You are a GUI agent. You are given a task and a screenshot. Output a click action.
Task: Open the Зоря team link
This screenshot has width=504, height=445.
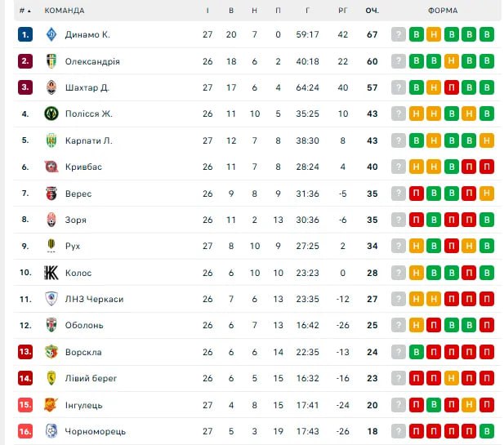point(76,220)
